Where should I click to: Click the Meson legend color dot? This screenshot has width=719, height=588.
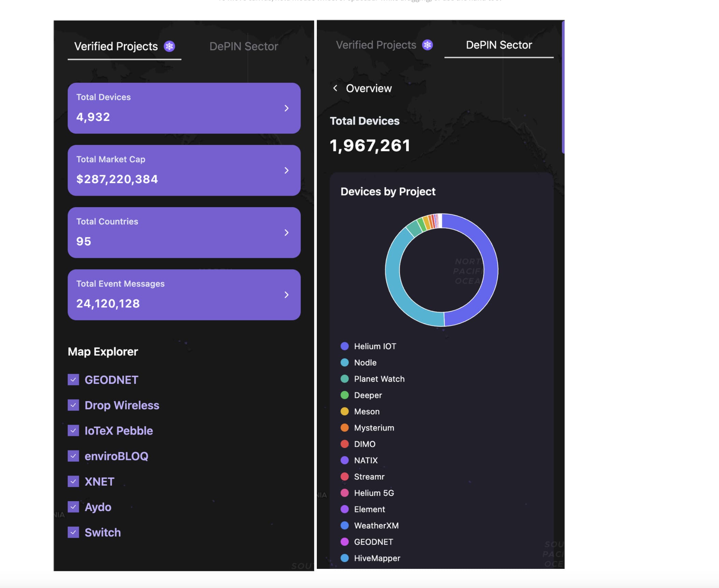[x=345, y=411]
